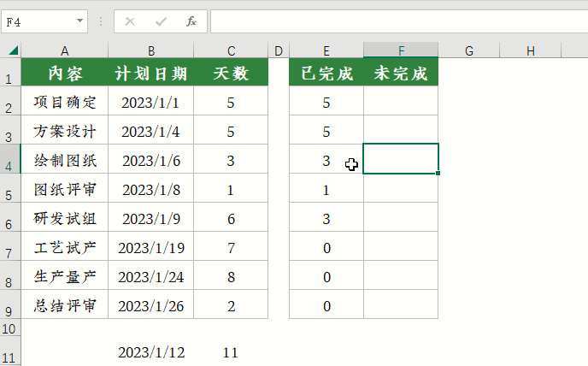Select the row 8 header
Screen dimensions: 588x366
click(x=10, y=275)
